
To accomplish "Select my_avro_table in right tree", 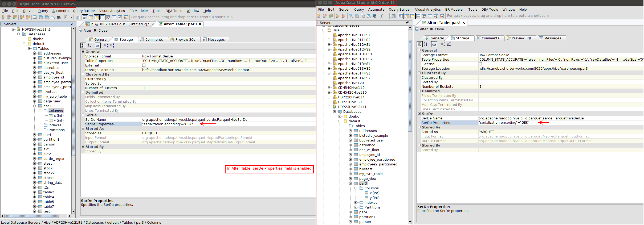I will 371,174.
